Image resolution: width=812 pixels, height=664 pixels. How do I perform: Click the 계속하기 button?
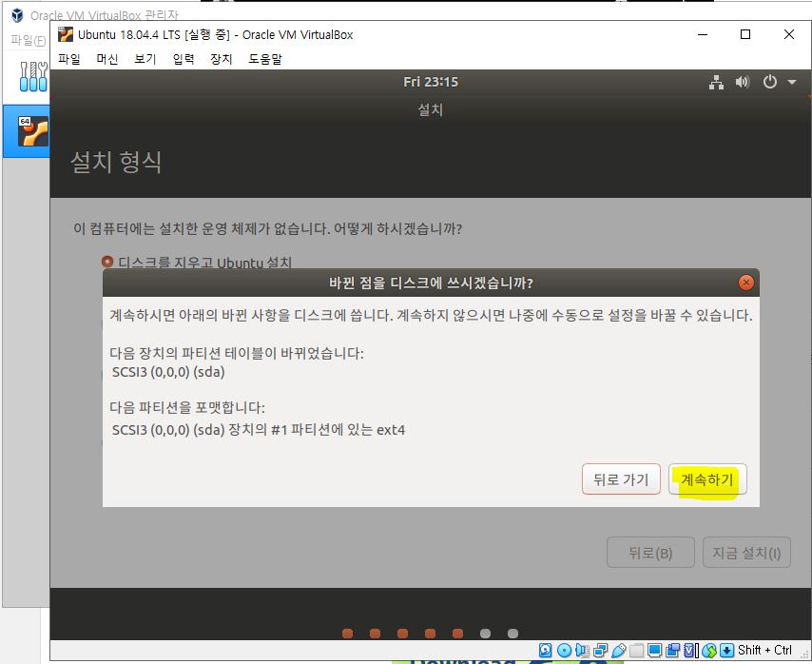click(706, 479)
